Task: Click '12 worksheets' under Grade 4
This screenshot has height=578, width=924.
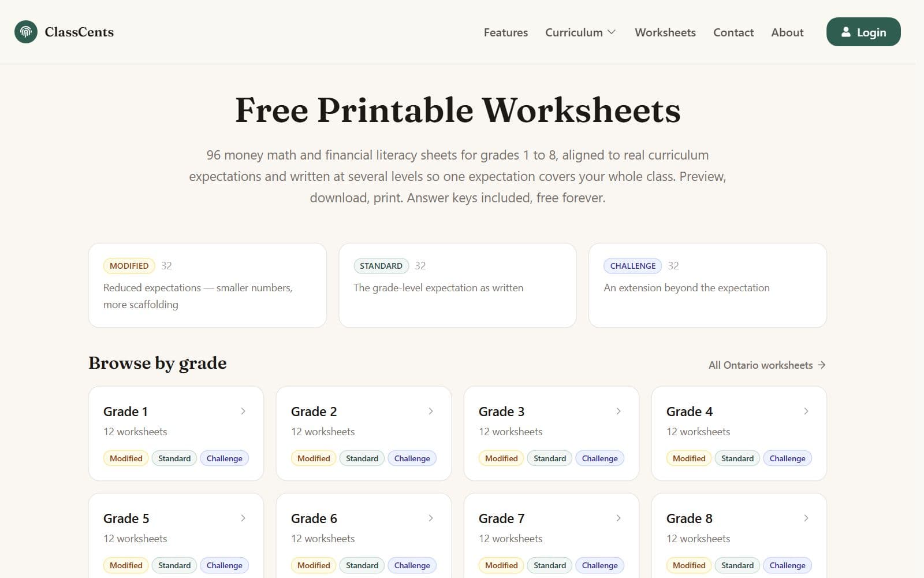Action: click(x=698, y=432)
